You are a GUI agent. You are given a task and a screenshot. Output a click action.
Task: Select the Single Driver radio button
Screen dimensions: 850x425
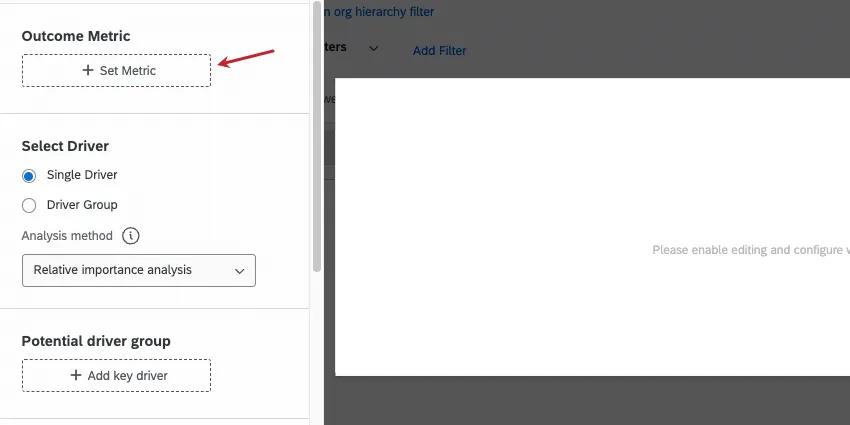tap(29, 175)
